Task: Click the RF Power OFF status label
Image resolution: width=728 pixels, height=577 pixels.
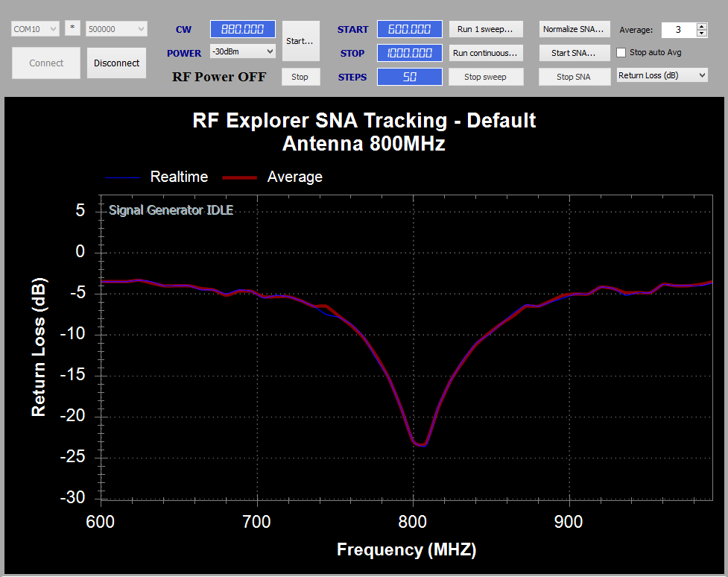Action: click(x=219, y=77)
